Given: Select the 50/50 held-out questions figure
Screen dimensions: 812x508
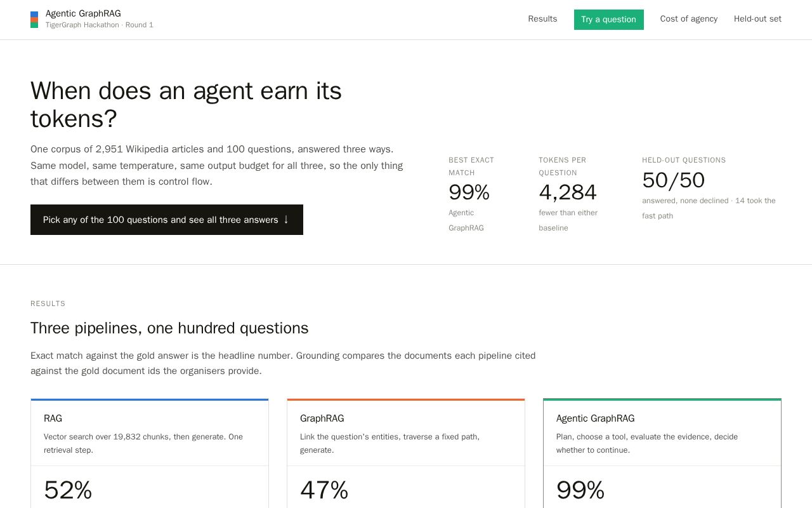Looking at the screenshot, I should [673, 180].
